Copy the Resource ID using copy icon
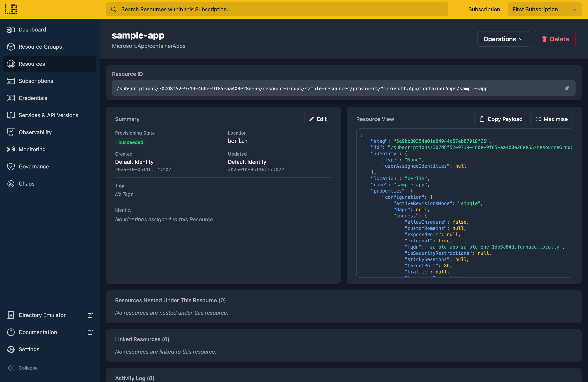Image resolution: width=588 pixels, height=382 pixels. tap(567, 88)
